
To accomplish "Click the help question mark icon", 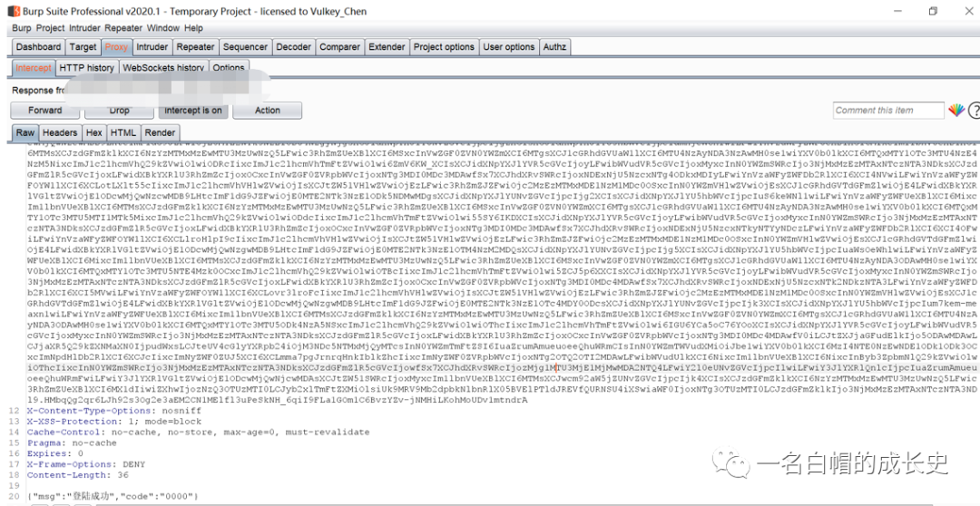I will pyautogui.click(x=974, y=112).
